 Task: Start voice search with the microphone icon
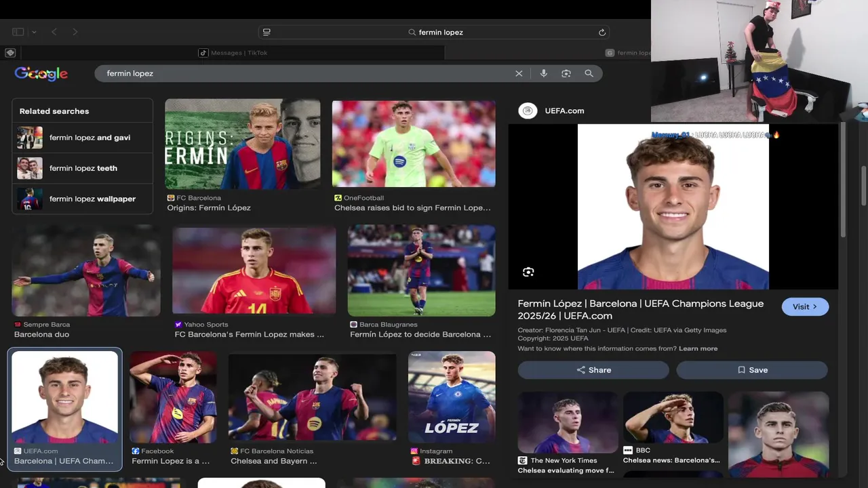544,73
